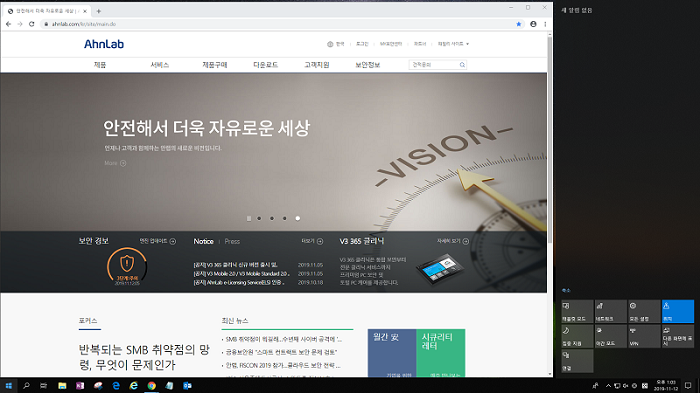Image resolution: width=700 pixels, height=393 pixels.
Task: Click the search magnifier icon in the site header
Action: tap(462, 65)
